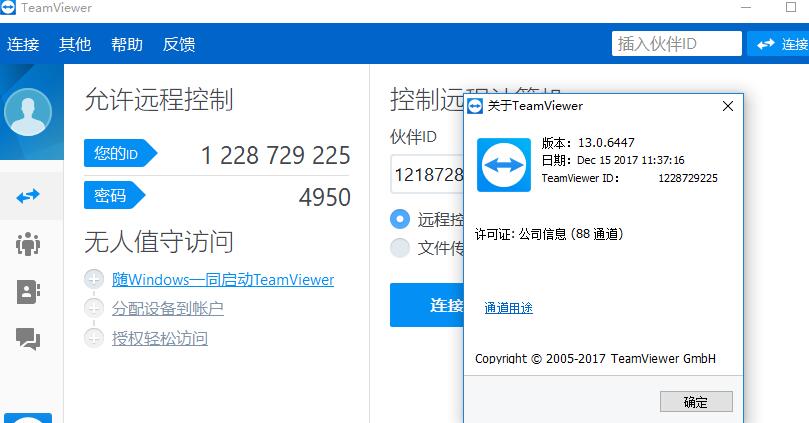
Task: Open the chat bubbles sidebar icon
Action: 28,339
